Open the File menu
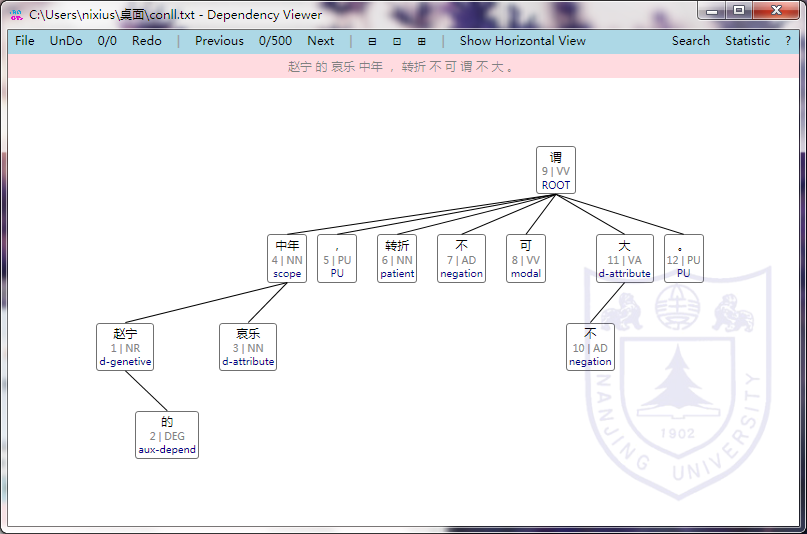Image resolution: width=807 pixels, height=534 pixels. tap(25, 41)
